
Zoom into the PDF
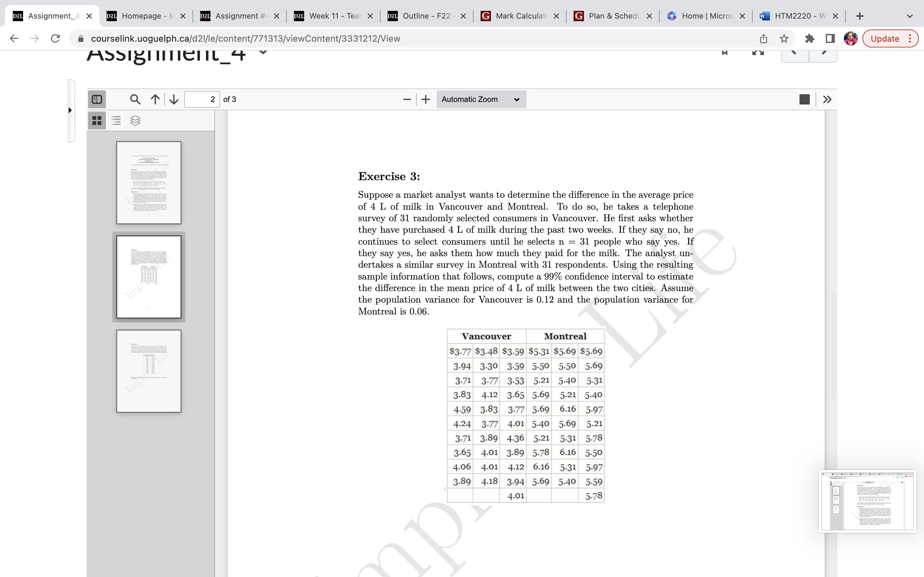pos(425,99)
